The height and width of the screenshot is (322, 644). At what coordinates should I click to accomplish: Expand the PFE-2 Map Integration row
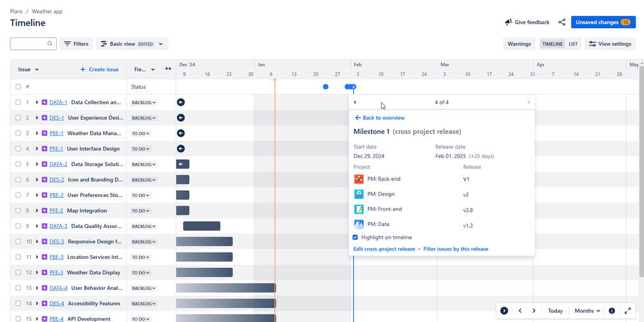pyautogui.click(x=37, y=211)
